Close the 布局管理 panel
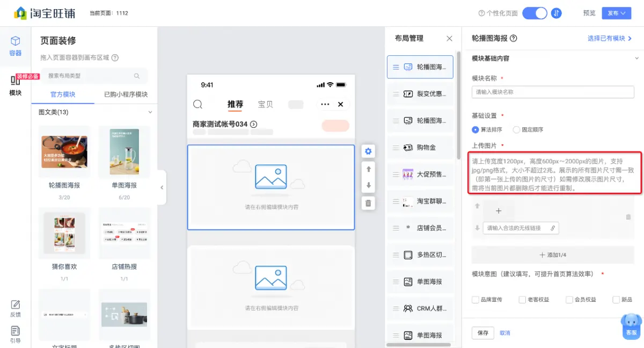Viewport: 644px width, 348px height. pyautogui.click(x=450, y=38)
